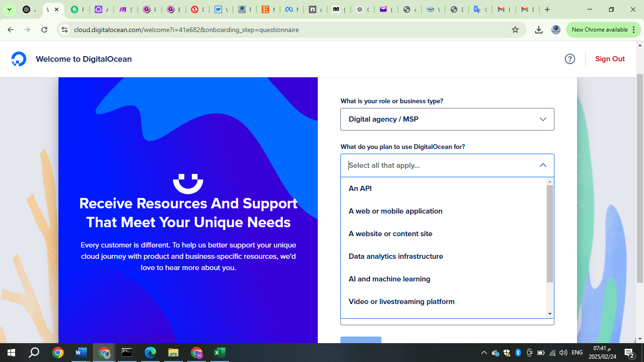644x362 pixels.
Task: Collapse the plan-to-use dropdown chevron
Action: (543, 165)
